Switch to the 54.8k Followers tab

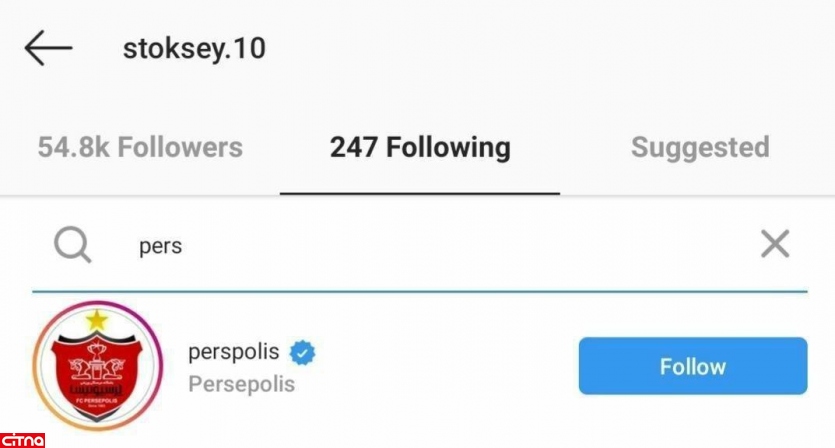[x=140, y=148]
